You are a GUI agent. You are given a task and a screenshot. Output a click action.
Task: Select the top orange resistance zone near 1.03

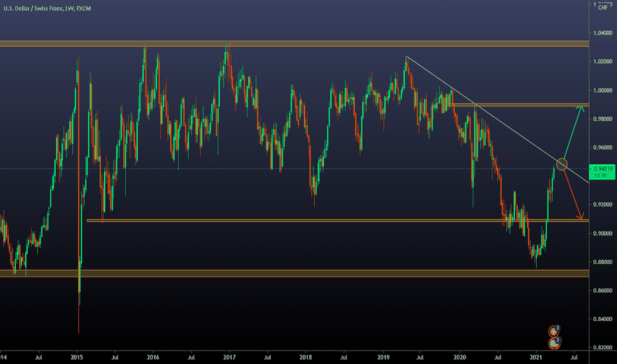[295, 44]
